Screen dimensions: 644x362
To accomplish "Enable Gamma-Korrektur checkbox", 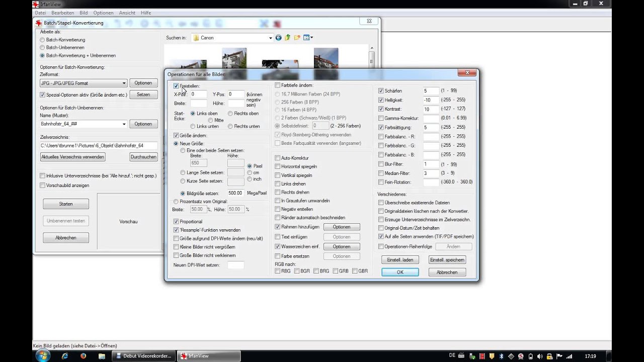I will tap(381, 118).
